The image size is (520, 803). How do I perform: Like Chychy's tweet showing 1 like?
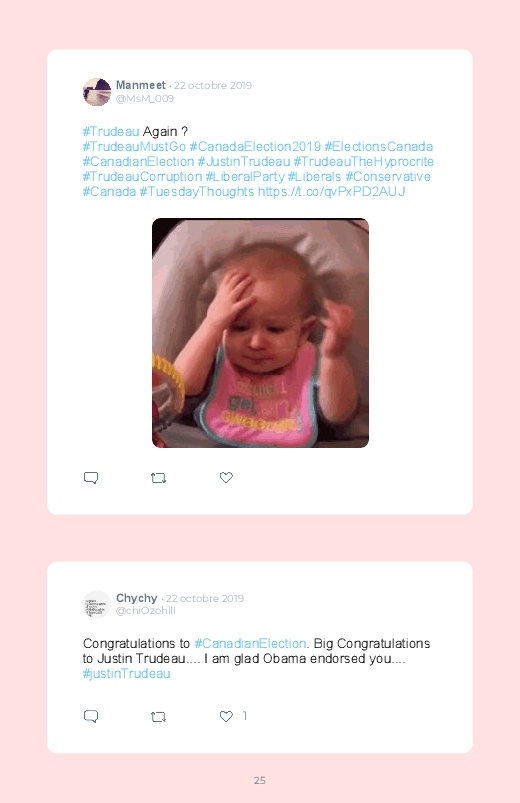click(226, 716)
